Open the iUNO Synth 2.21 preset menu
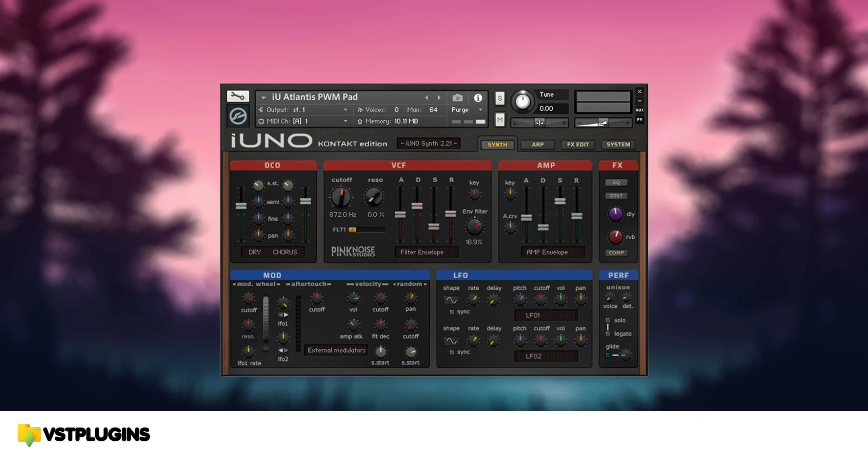This screenshot has width=868, height=460. coord(429,143)
